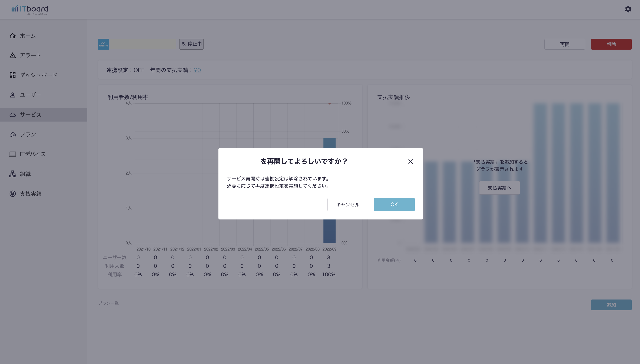Screen dimensions: 640x364
Task: Click the home icon in sidebar
Action: pos(13,36)
